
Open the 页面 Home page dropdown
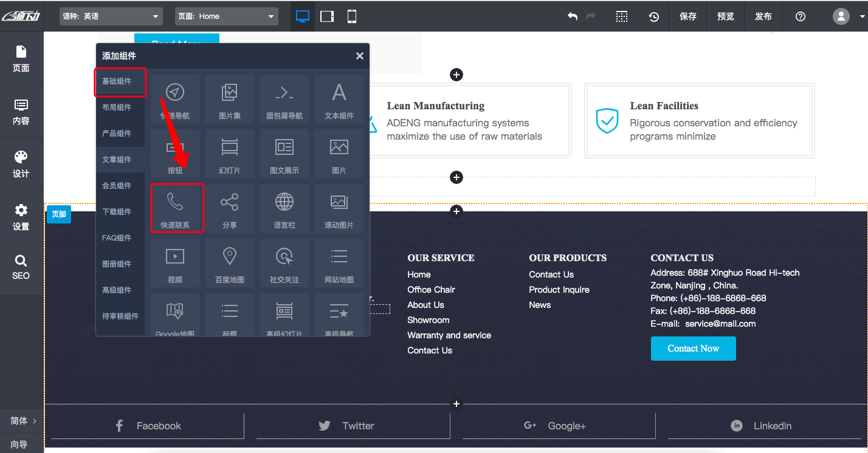pos(226,16)
